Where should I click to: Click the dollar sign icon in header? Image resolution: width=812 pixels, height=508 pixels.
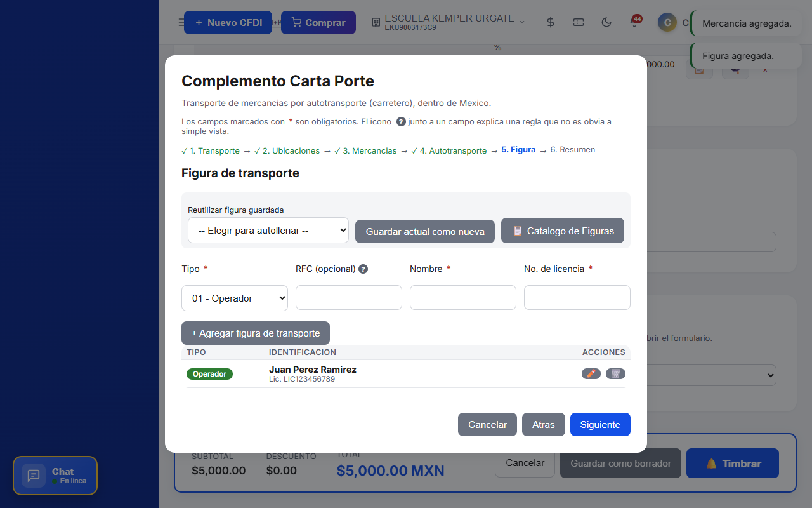pyautogui.click(x=551, y=22)
